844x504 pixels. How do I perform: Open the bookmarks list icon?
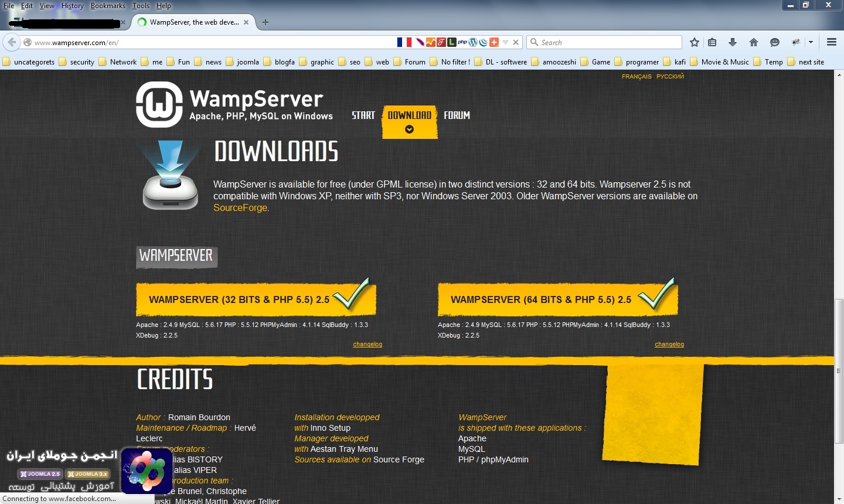pyautogui.click(x=712, y=42)
